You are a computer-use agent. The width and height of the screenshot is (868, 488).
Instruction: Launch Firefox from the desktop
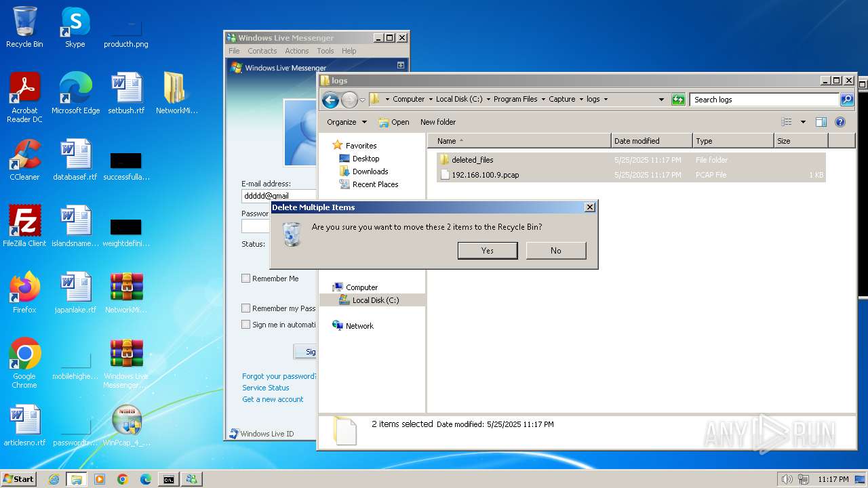(x=24, y=293)
